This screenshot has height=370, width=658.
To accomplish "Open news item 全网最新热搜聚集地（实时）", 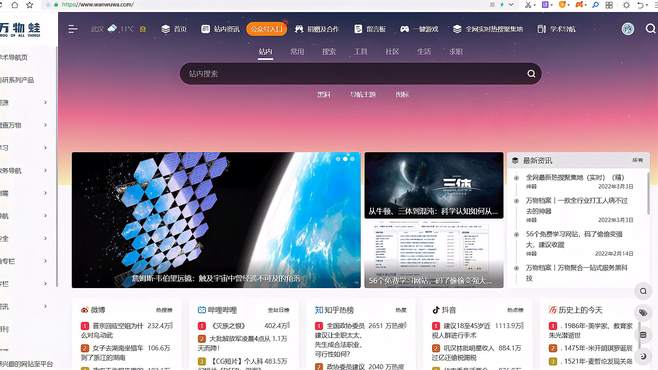I will pyautogui.click(x=575, y=177).
